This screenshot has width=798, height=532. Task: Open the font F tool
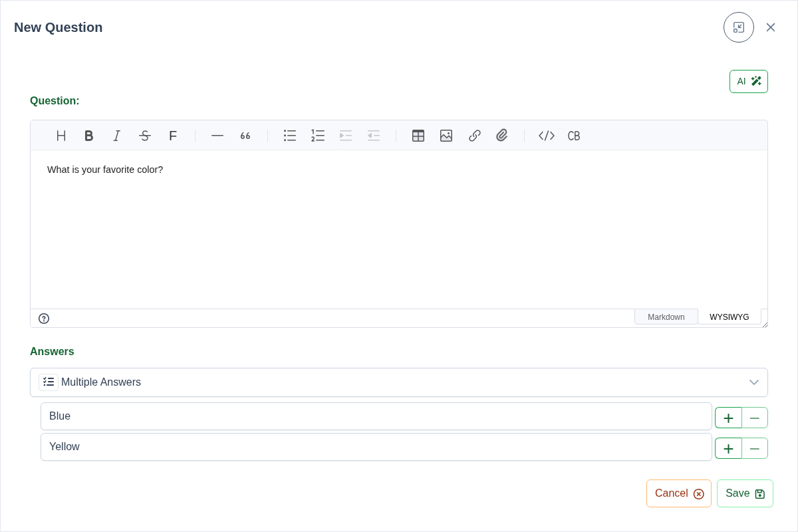pyautogui.click(x=173, y=136)
